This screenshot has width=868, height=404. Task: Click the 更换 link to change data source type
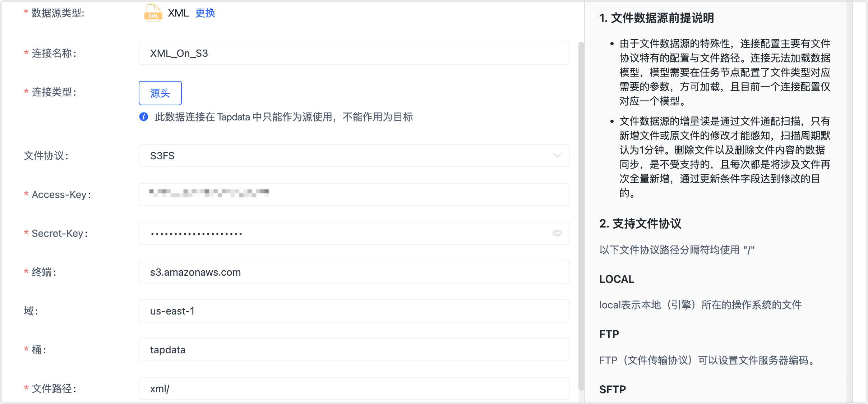click(x=205, y=13)
